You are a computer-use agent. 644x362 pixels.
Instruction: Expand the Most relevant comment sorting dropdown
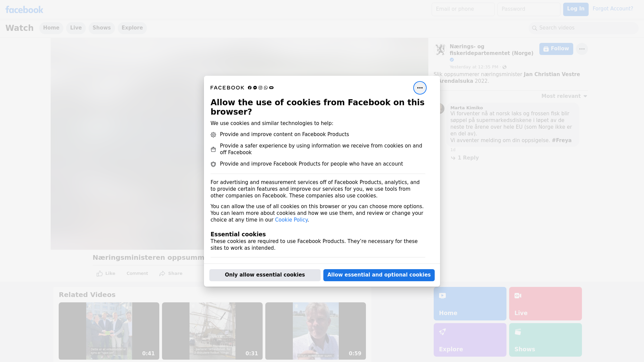click(x=564, y=96)
